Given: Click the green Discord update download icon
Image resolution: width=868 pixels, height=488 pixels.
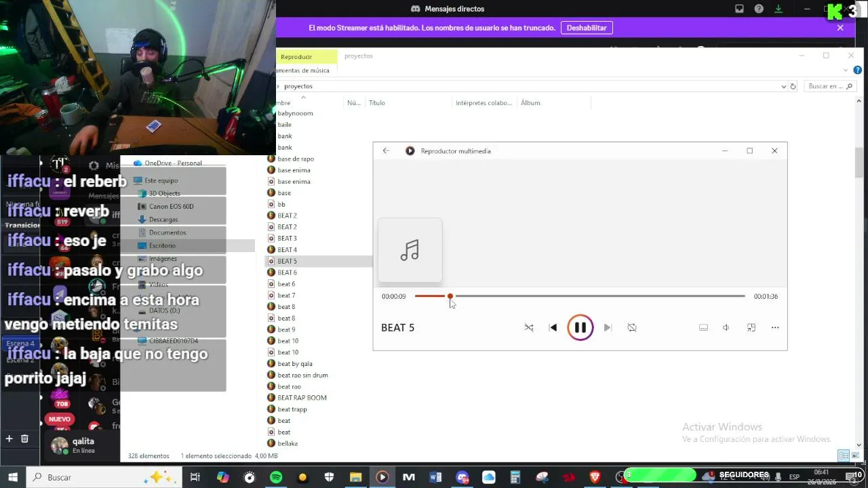Looking at the screenshot, I should (x=778, y=9).
